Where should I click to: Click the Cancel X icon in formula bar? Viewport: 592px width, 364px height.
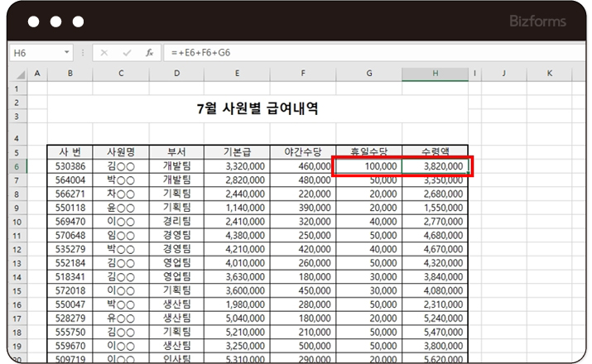[x=104, y=52]
